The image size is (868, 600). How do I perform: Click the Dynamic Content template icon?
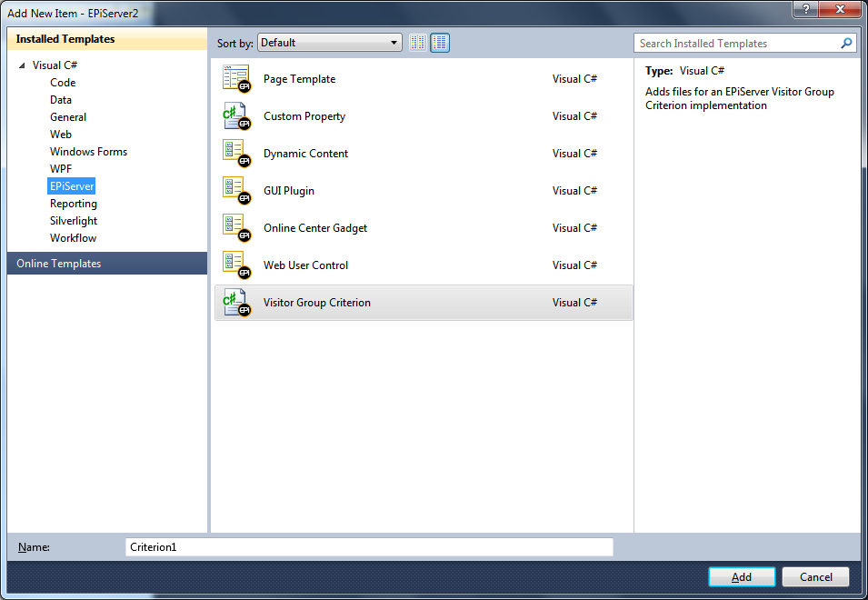(x=236, y=154)
